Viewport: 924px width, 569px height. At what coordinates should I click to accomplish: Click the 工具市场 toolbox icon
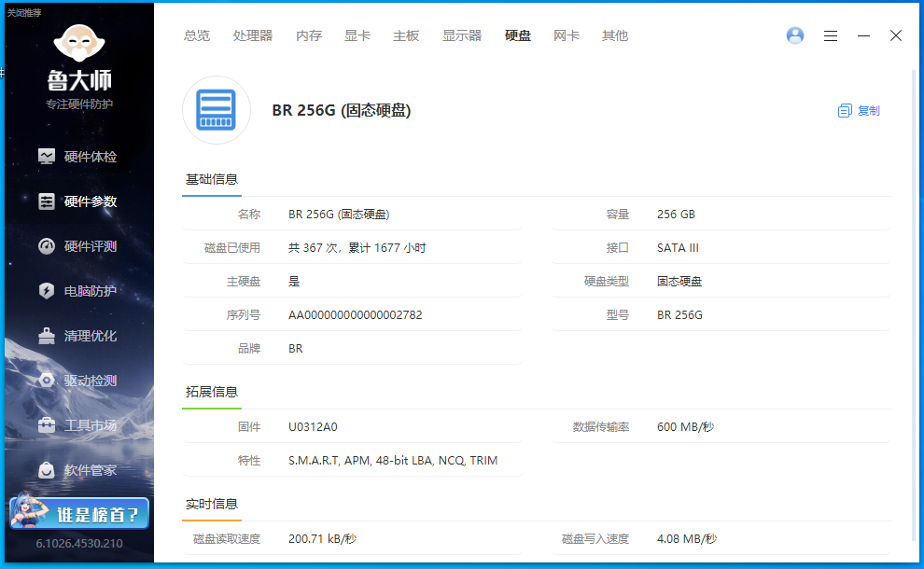click(47, 425)
